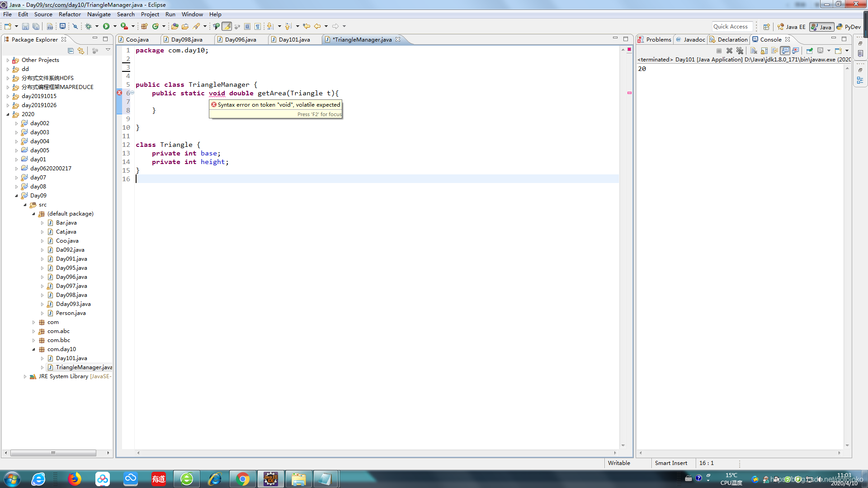
Task: Open the Source menu
Action: click(43, 14)
